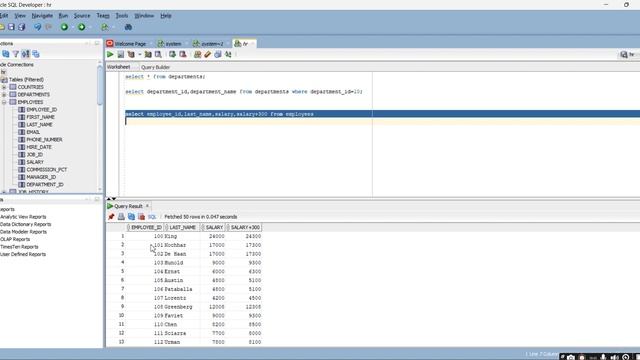Click the Schema Browser icon in Connections panel
The width and height of the screenshot is (640, 360).
36,54
